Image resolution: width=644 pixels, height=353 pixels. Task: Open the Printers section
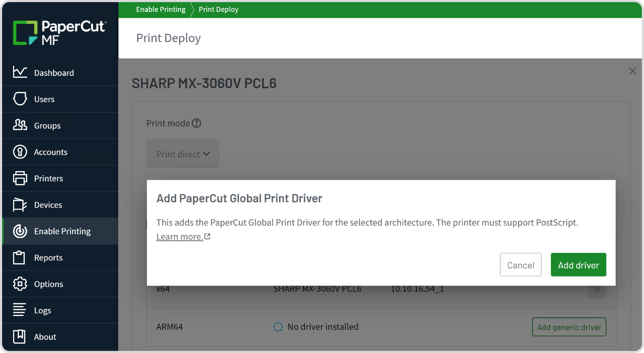[60, 178]
